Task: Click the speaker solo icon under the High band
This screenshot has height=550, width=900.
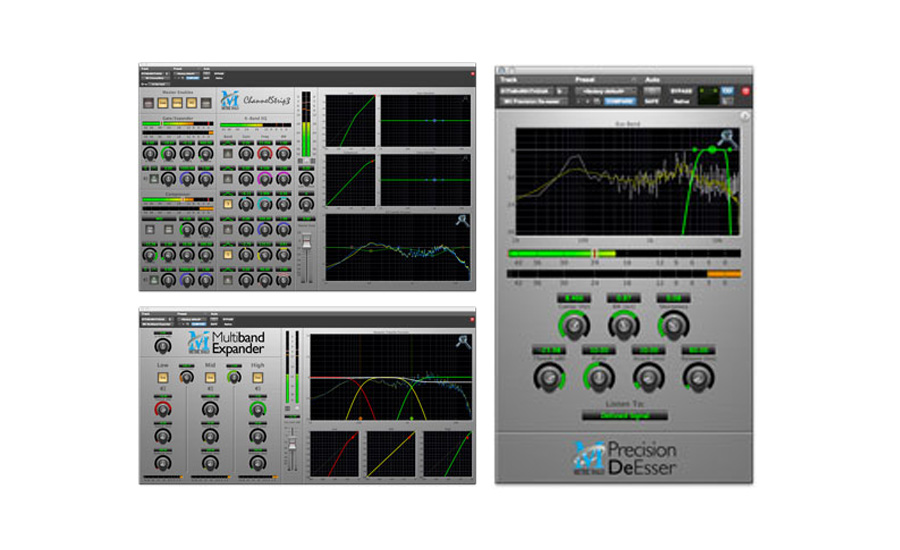Action: 258,389
